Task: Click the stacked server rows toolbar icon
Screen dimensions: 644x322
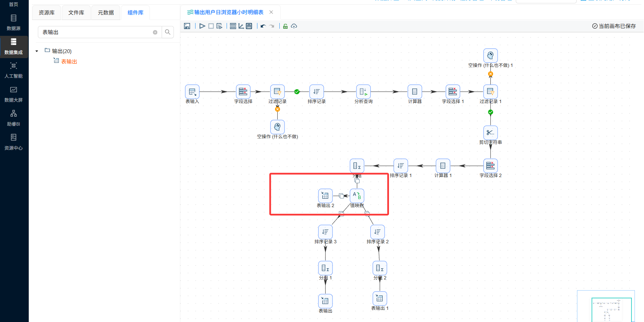Action: (x=233, y=26)
